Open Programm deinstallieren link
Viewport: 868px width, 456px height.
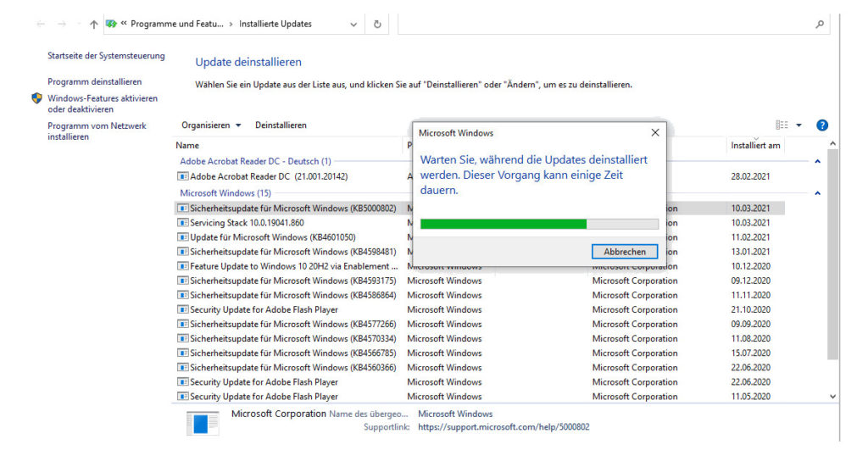pos(95,82)
